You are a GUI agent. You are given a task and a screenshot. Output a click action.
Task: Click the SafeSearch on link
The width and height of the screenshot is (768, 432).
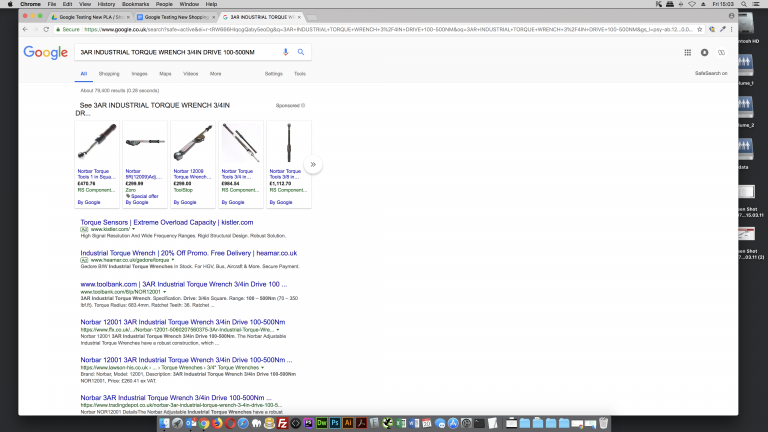711,73
